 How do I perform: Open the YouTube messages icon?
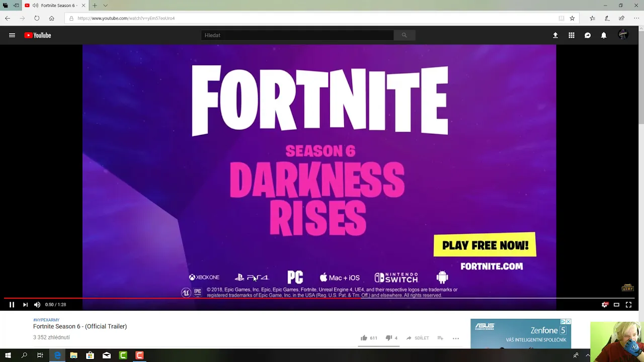click(x=588, y=35)
